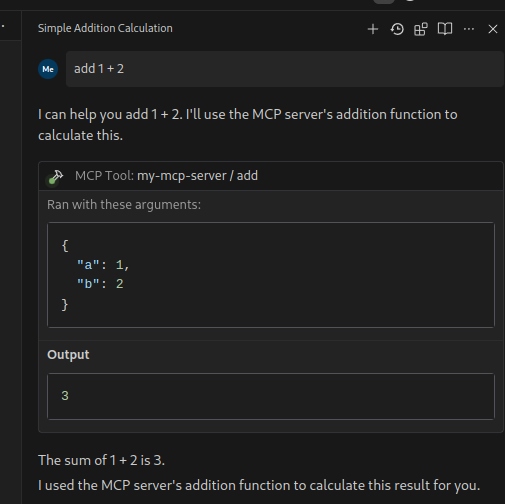Open the more actions ellipsis menu
Image resolution: width=505 pixels, height=504 pixels.
pyautogui.click(x=469, y=29)
